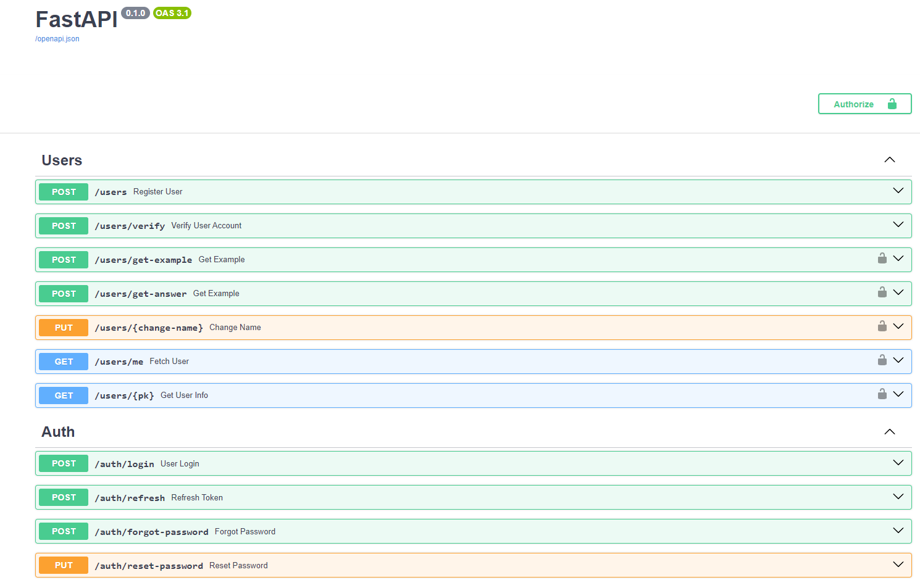Click the /users/get-example path text

pos(143,260)
